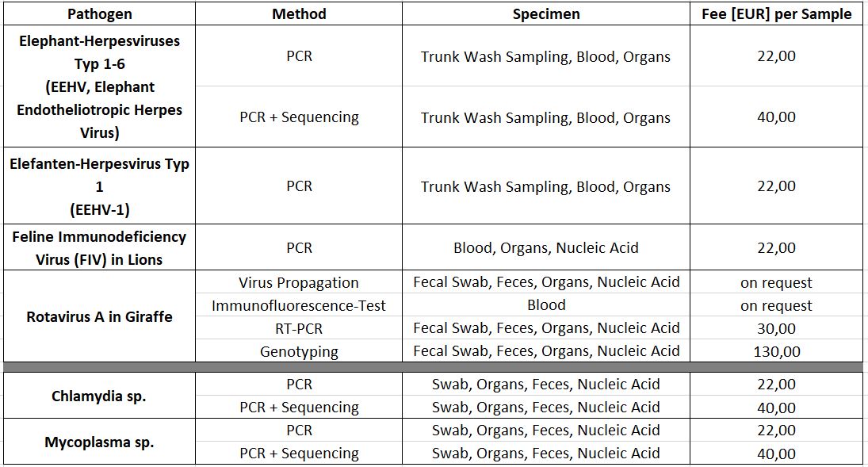Click the Genotyping method cell

[x=299, y=351]
